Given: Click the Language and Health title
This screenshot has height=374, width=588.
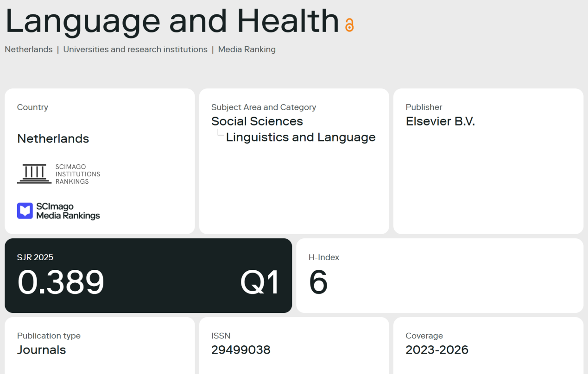Looking at the screenshot, I should [172, 22].
